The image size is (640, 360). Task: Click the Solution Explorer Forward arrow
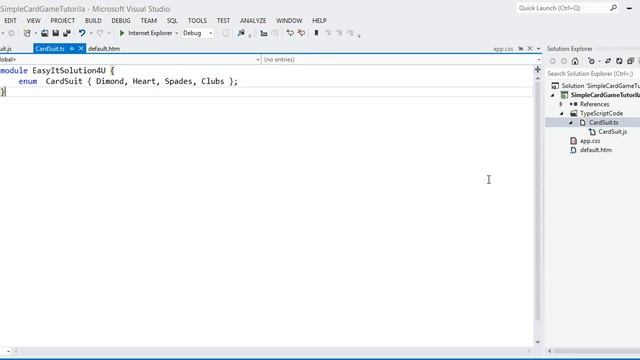(564, 61)
